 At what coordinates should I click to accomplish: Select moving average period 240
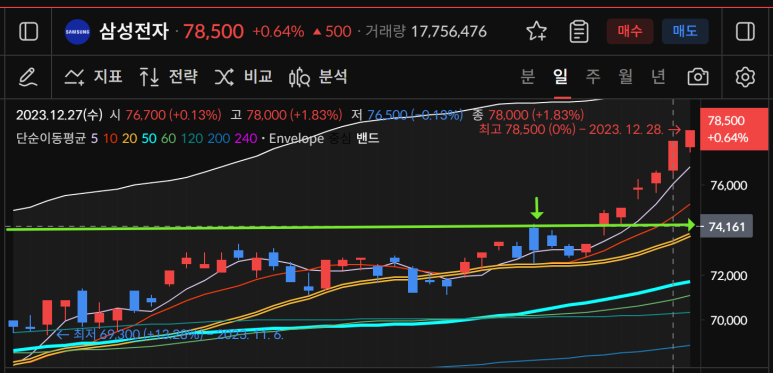245,138
